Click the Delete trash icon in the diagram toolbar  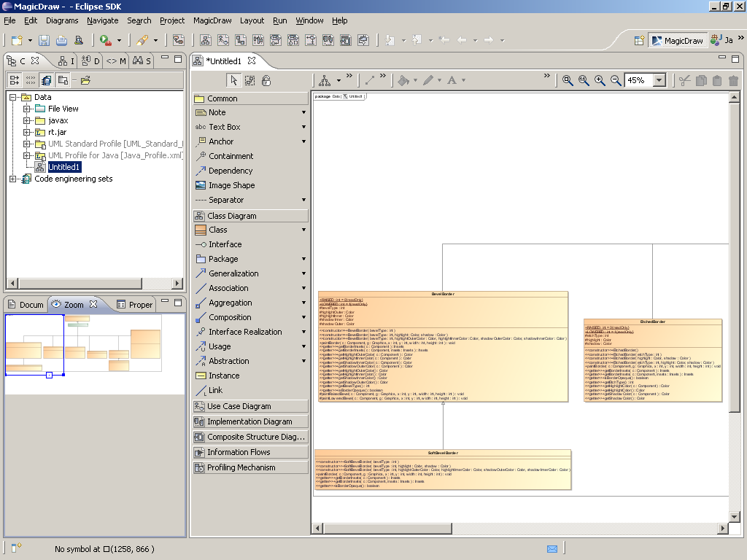pos(734,80)
